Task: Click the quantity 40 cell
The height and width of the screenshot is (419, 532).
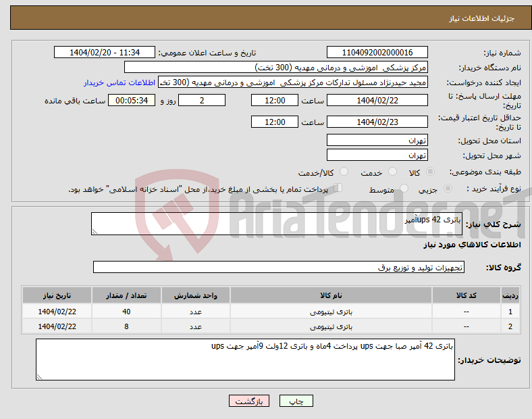Action: [x=126, y=312]
